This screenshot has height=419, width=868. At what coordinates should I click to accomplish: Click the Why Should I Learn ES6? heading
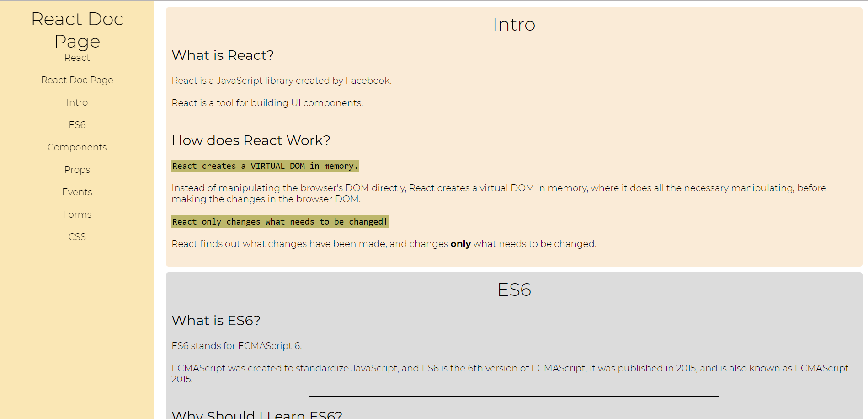coord(256,413)
